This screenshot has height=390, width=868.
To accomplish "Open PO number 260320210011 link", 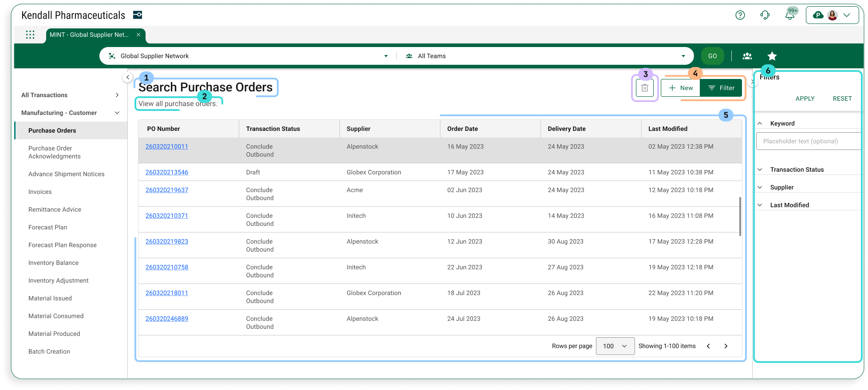I will [x=167, y=146].
